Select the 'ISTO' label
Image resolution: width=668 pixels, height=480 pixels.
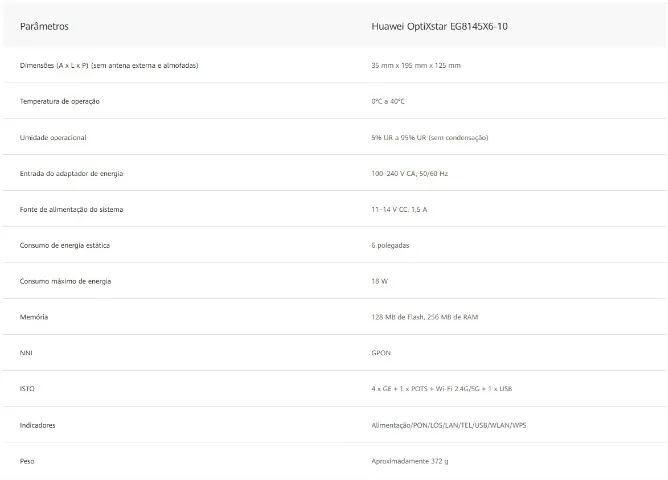pyautogui.click(x=27, y=388)
